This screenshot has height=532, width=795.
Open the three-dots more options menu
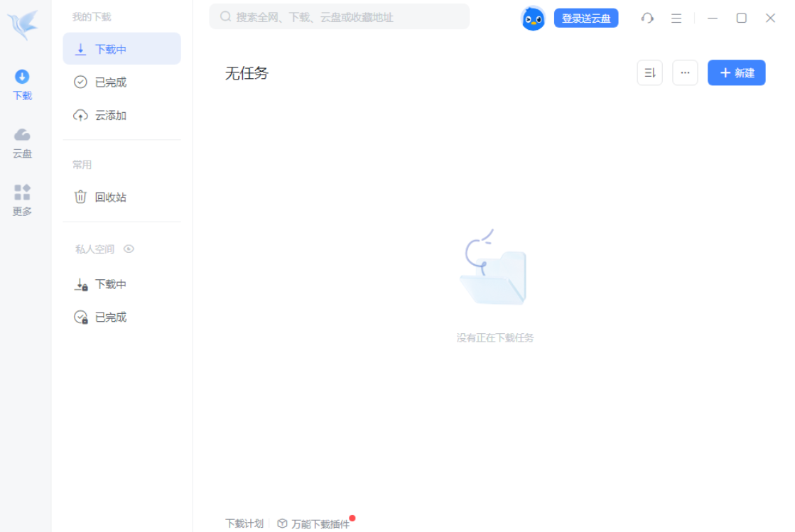point(685,72)
